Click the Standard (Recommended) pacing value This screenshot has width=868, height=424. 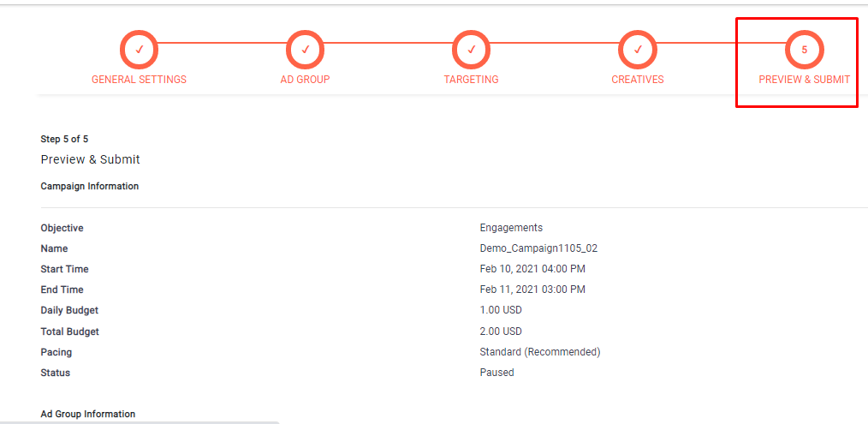(x=539, y=352)
